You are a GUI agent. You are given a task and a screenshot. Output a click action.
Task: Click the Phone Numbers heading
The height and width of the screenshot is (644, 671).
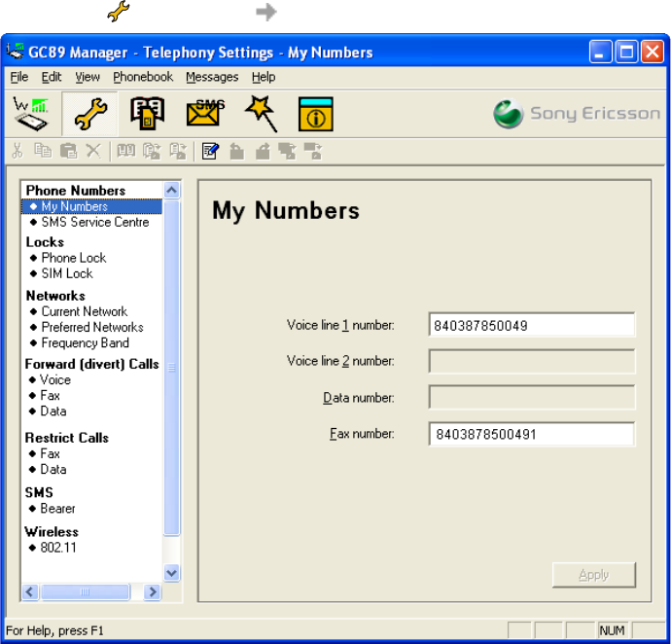pyautogui.click(x=76, y=191)
